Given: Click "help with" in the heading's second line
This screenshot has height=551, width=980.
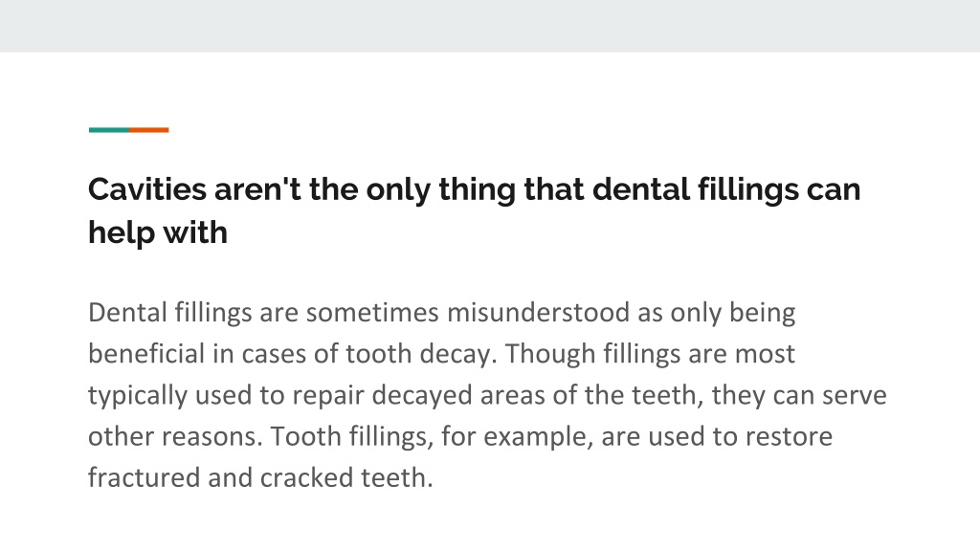Looking at the screenshot, I should (x=158, y=233).
